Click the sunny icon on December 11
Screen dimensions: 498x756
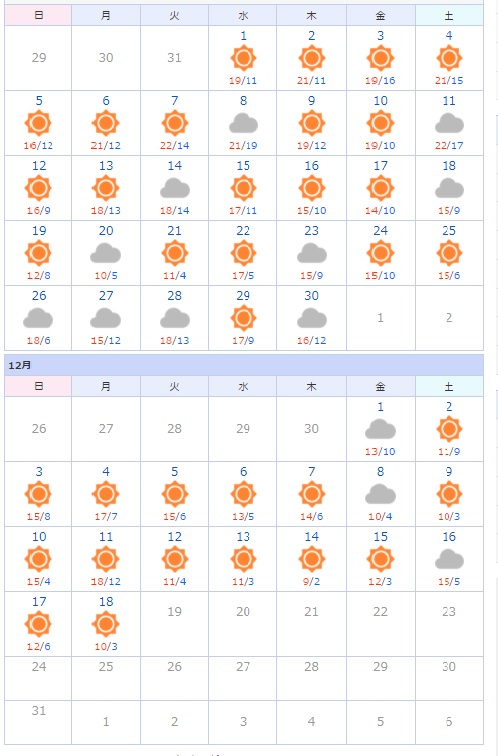[106, 559]
